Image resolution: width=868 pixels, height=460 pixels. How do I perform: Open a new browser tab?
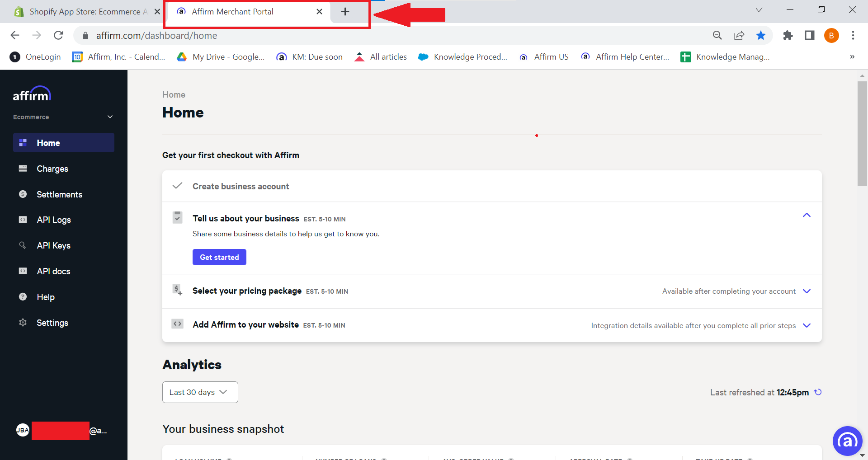tap(345, 12)
